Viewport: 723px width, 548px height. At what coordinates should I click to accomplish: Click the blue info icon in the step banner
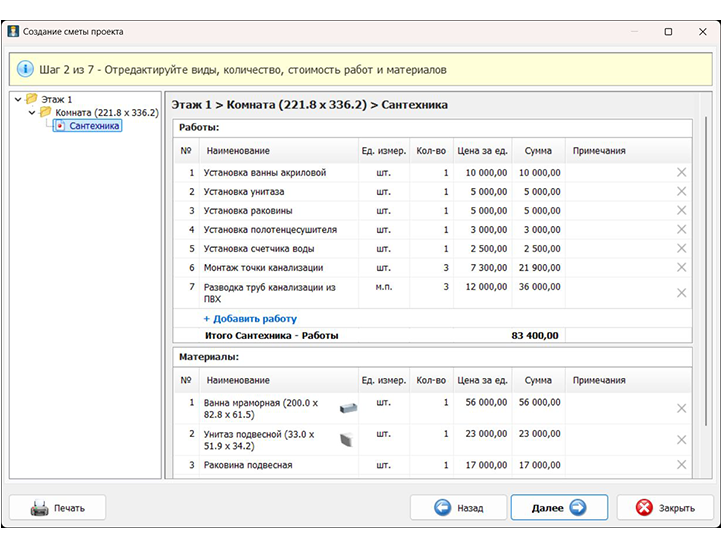click(x=25, y=70)
